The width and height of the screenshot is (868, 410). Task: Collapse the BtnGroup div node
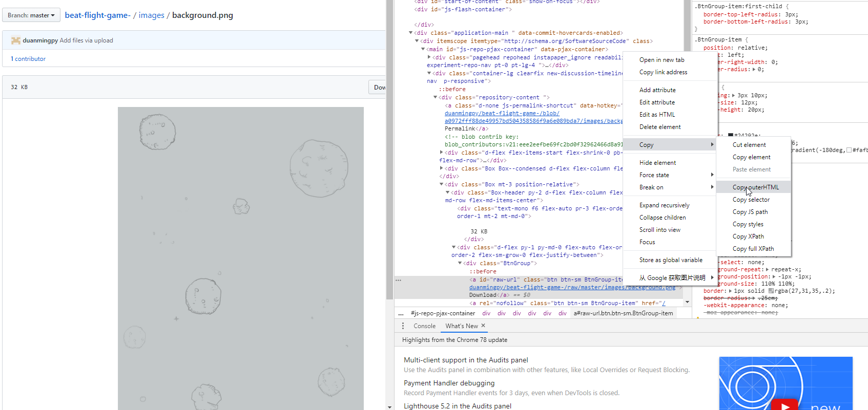(460, 263)
